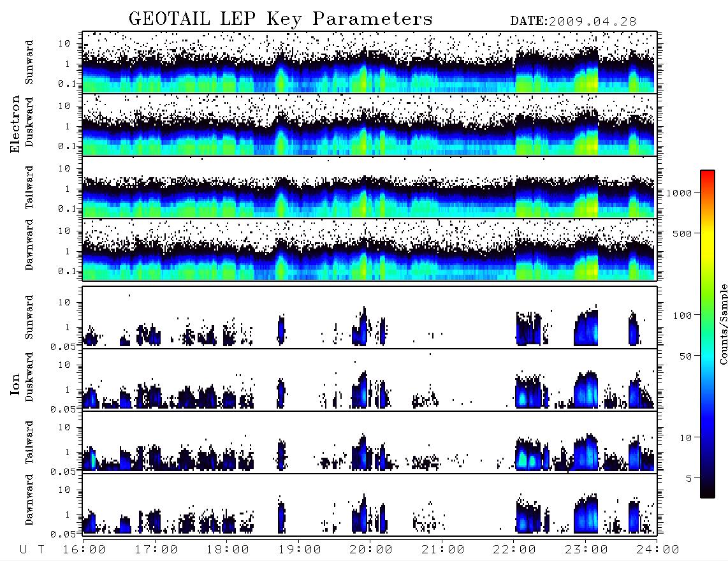
Task: Select the Electron "Duskward" panel label
Action: point(29,122)
